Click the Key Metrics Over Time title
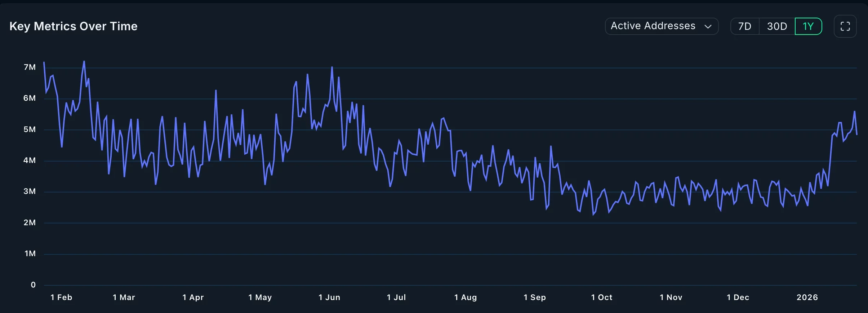Viewport: 868px width, 313px height. (x=74, y=26)
